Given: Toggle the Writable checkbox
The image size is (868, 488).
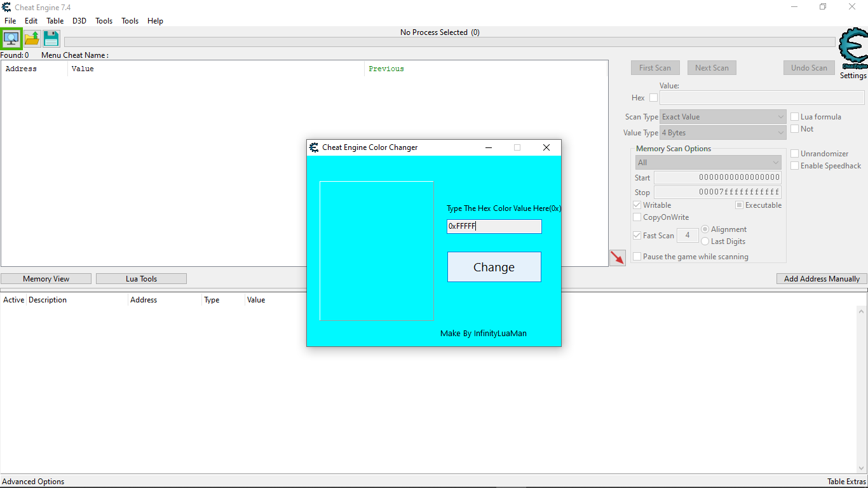Looking at the screenshot, I should coord(637,205).
